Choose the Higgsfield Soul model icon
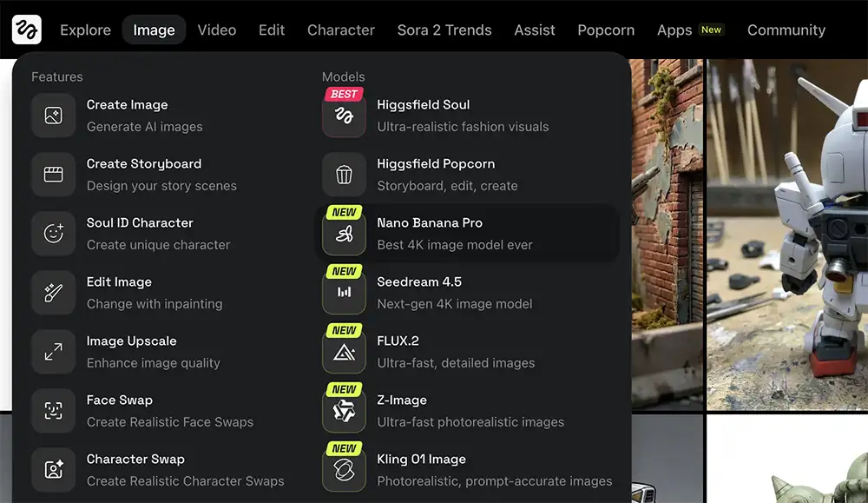Image resolution: width=868 pixels, height=503 pixels. tap(344, 116)
